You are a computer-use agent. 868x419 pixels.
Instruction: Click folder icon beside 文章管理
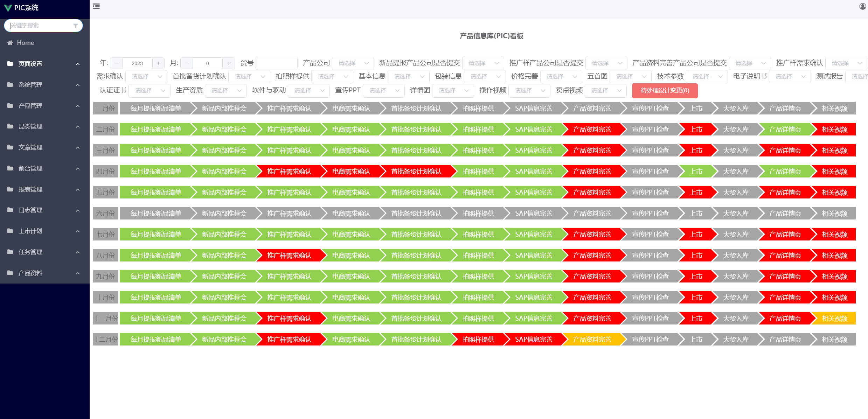tap(10, 147)
